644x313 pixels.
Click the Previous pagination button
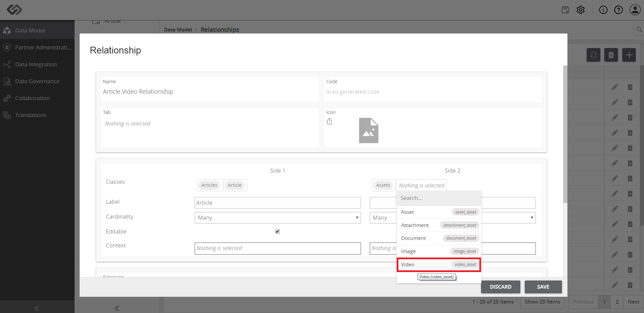[x=583, y=302]
